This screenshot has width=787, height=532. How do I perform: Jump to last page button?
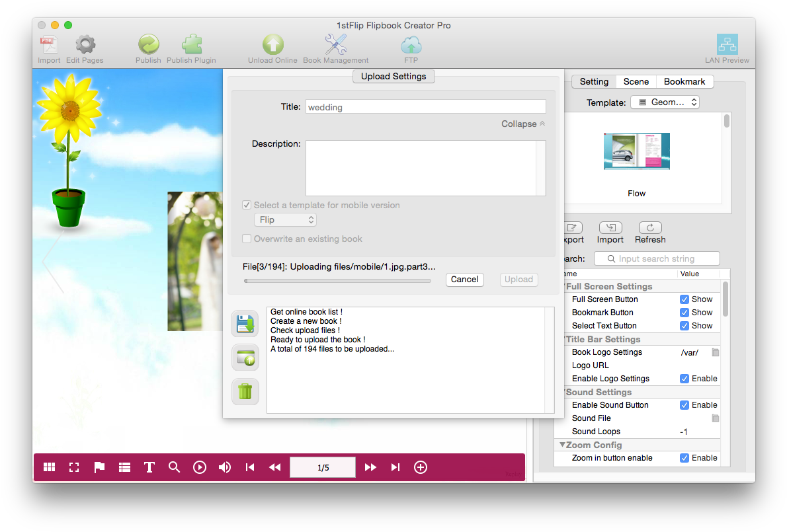pyautogui.click(x=395, y=467)
